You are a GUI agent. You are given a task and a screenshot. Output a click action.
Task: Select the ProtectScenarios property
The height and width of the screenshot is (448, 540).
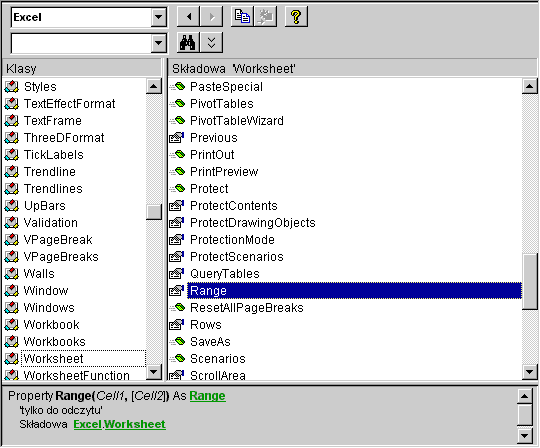(237, 257)
